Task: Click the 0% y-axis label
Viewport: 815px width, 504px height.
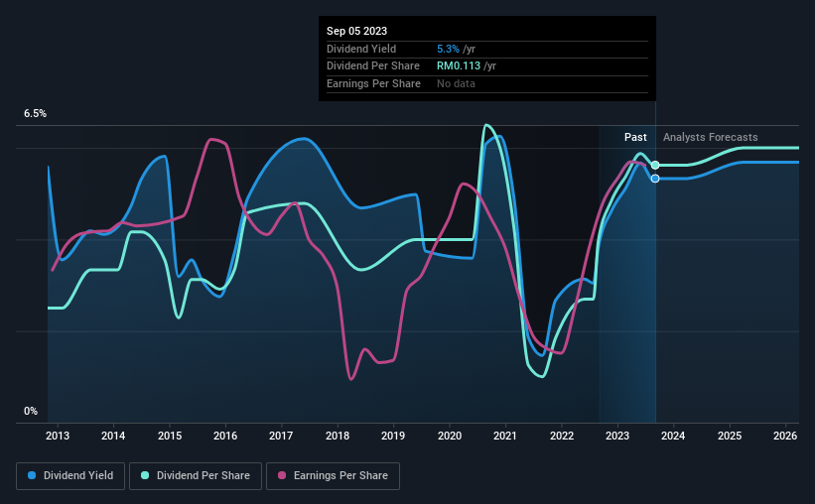Action: tap(31, 411)
